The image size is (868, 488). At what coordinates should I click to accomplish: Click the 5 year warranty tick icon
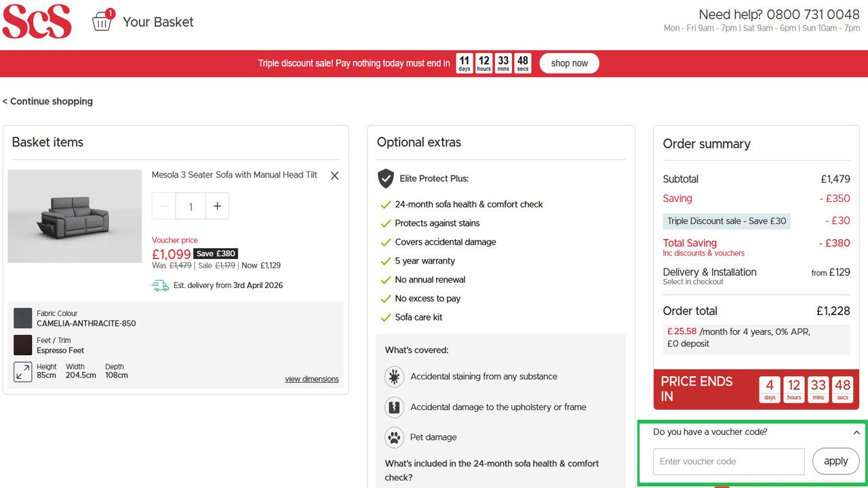tap(386, 261)
